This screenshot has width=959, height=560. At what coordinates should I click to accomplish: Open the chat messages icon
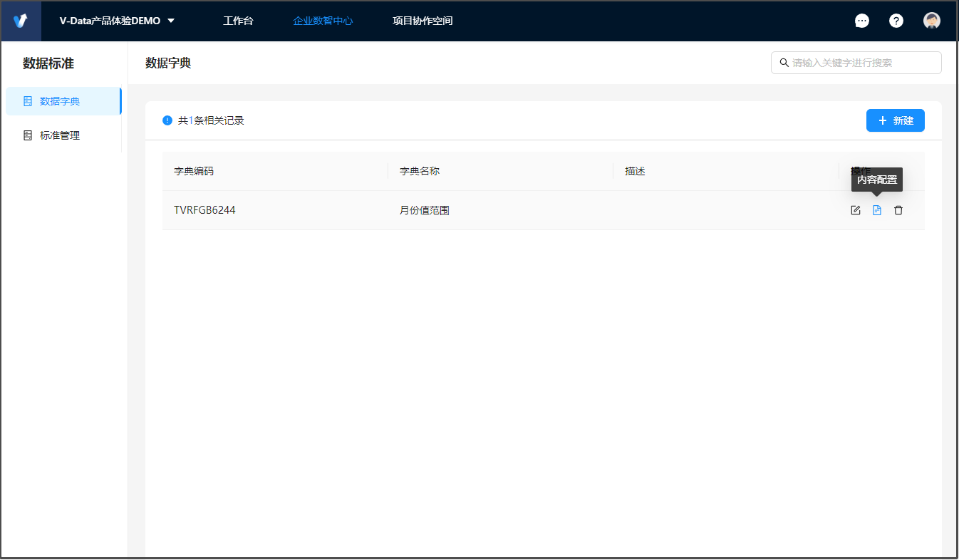tap(862, 21)
